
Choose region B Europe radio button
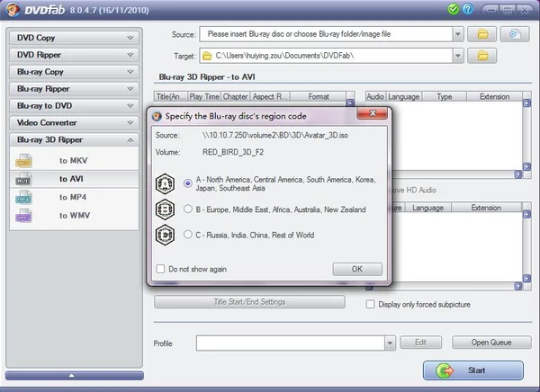point(188,209)
